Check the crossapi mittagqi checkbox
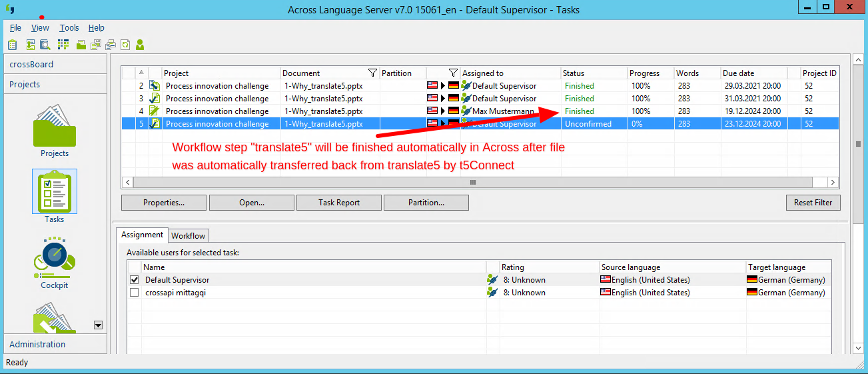 click(135, 292)
